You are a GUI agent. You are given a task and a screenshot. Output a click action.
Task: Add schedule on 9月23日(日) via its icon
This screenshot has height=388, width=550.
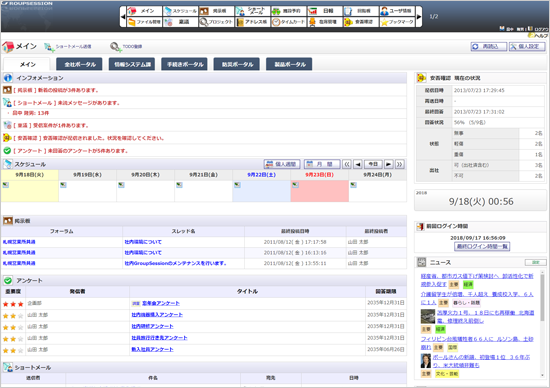pos(295,185)
